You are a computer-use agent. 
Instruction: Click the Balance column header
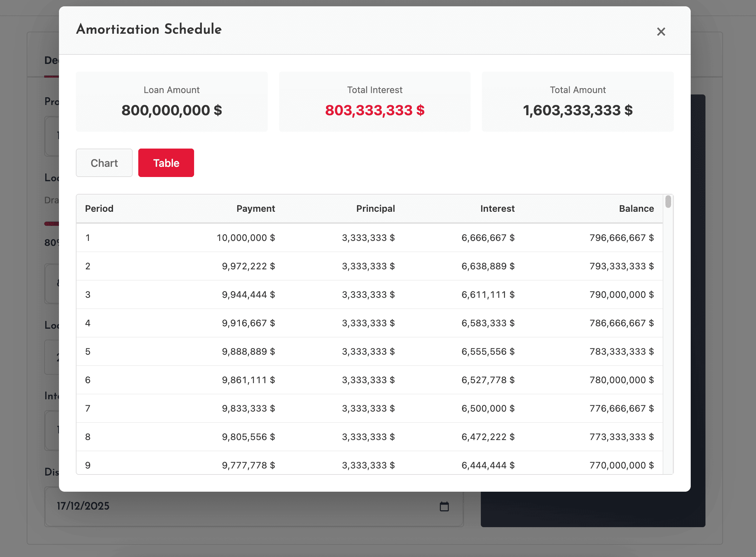pyautogui.click(x=636, y=209)
